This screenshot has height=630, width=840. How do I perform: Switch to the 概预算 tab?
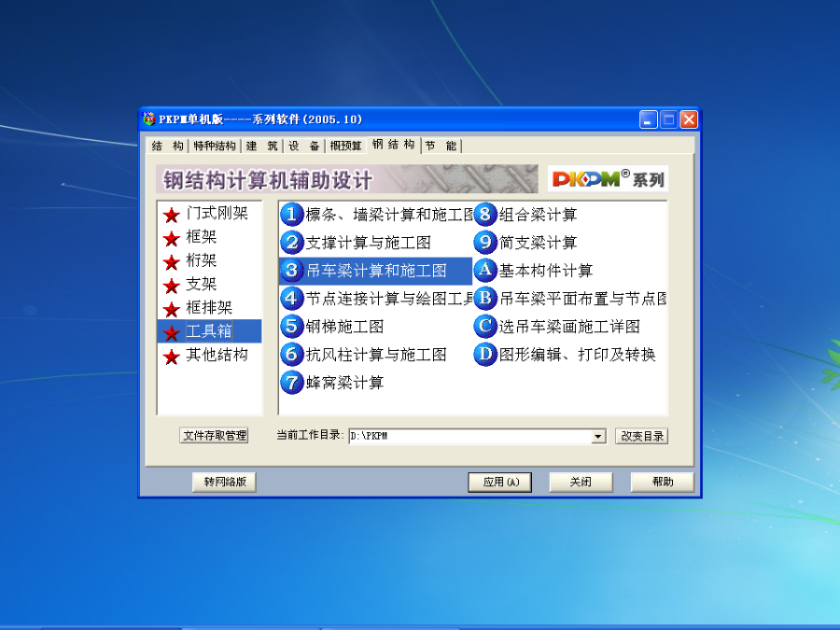point(345,146)
